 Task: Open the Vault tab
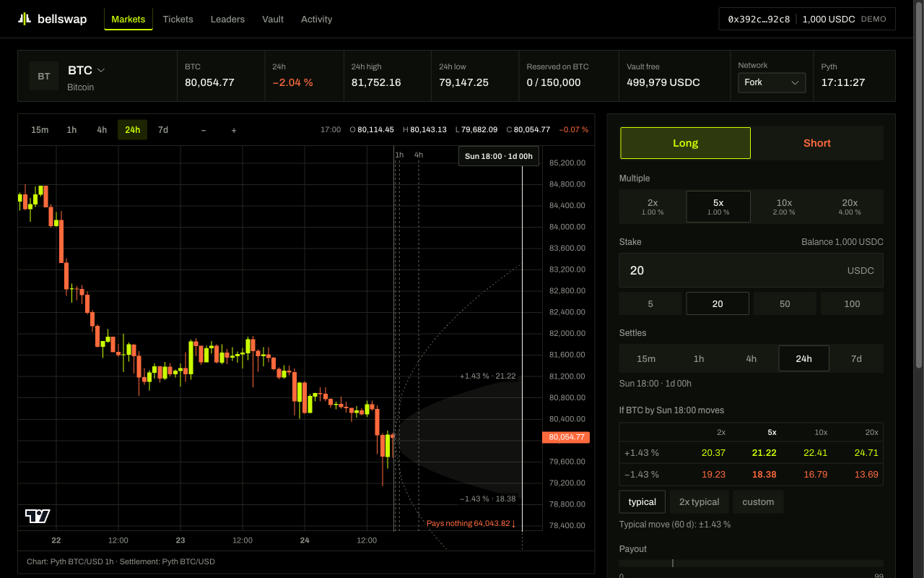pos(273,20)
